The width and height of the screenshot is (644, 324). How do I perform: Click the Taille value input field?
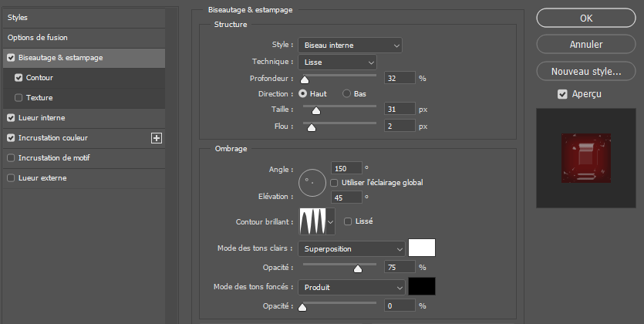(399, 110)
